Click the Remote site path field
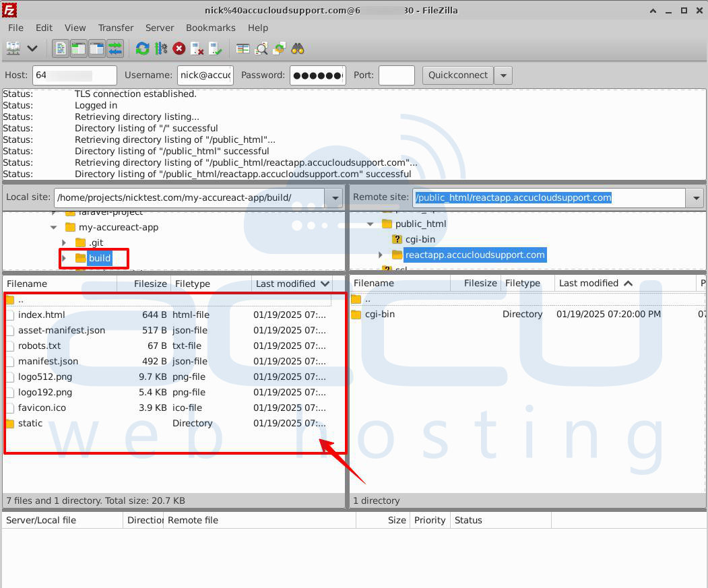The image size is (708, 588). pos(549,198)
